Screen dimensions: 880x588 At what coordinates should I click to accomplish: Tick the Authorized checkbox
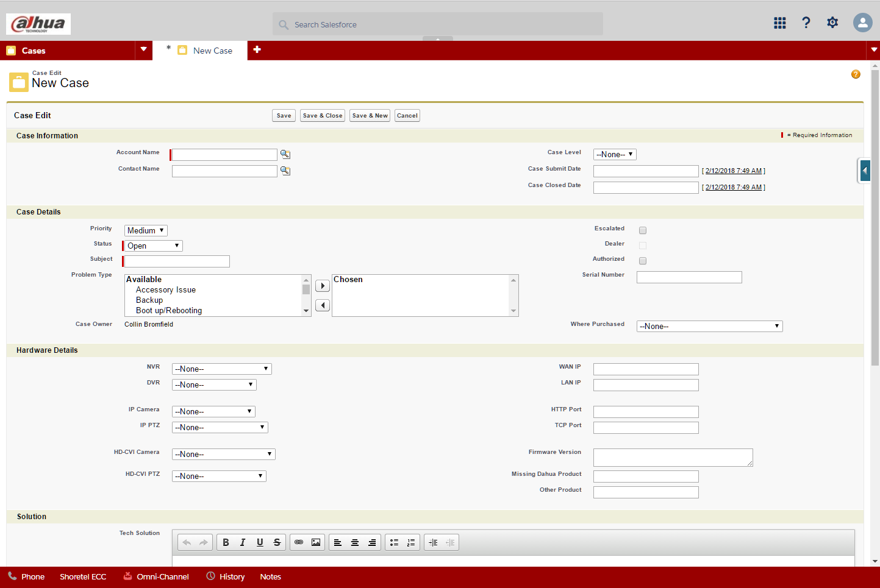(643, 261)
